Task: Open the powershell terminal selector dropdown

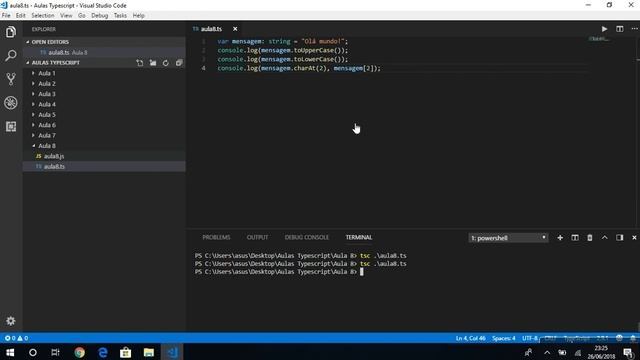Action: point(508,238)
